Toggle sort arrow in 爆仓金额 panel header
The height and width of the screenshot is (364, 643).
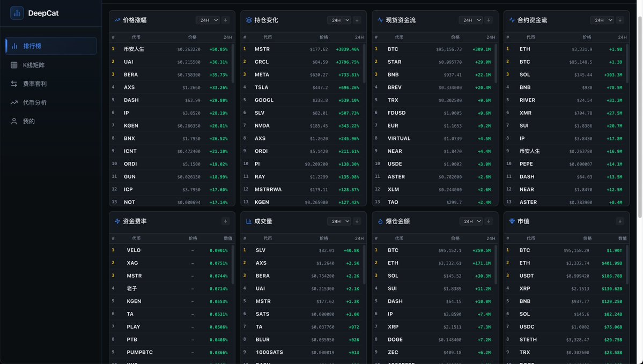click(489, 221)
